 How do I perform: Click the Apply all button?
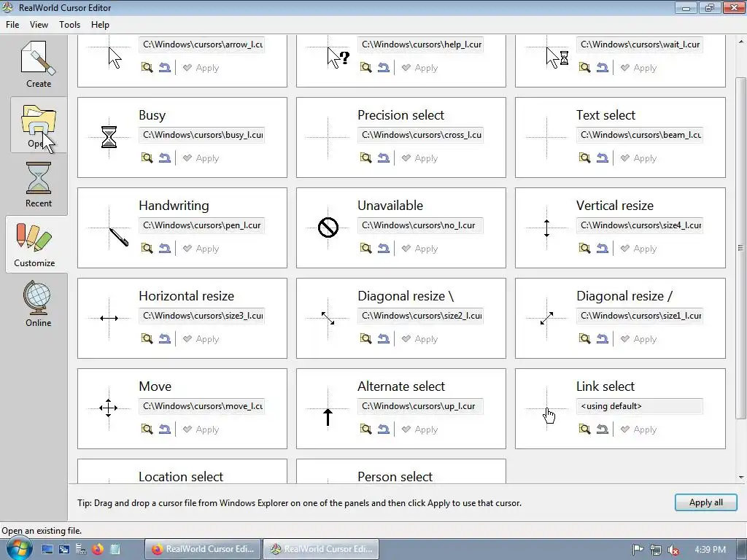705,502
